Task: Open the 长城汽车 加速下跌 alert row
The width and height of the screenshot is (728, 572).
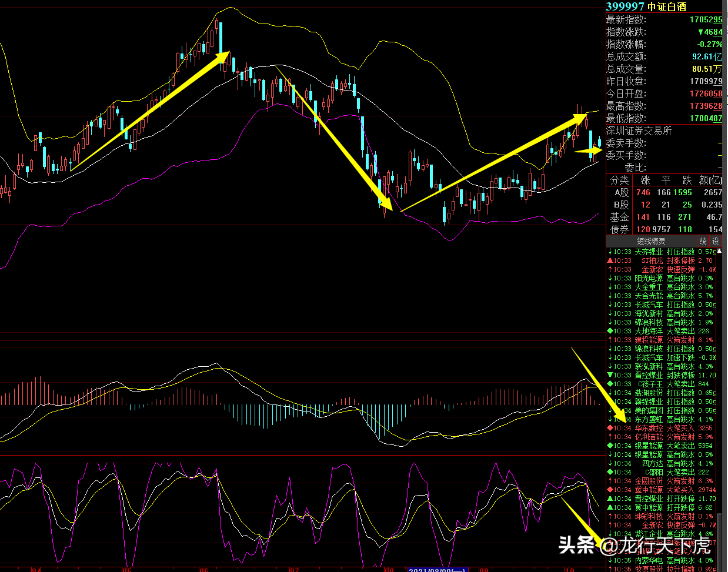Action: click(662, 357)
